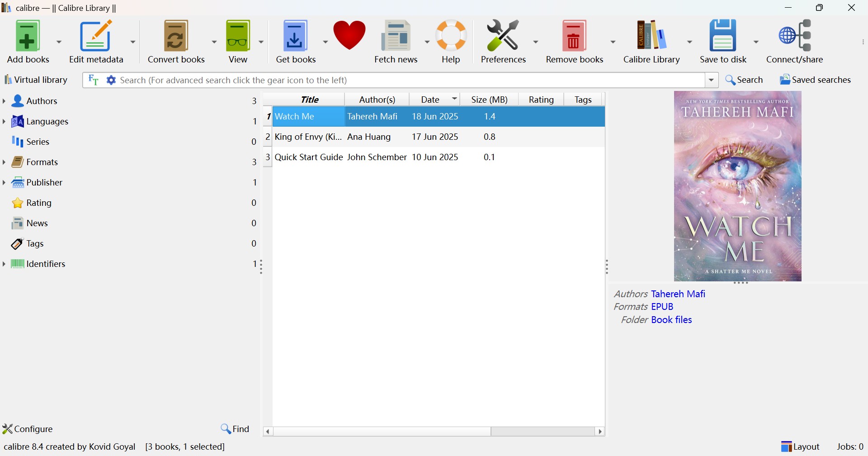Click the Watch Me cover image
Image resolution: width=868 pixels, height=456 pixels.
(737, 186)
